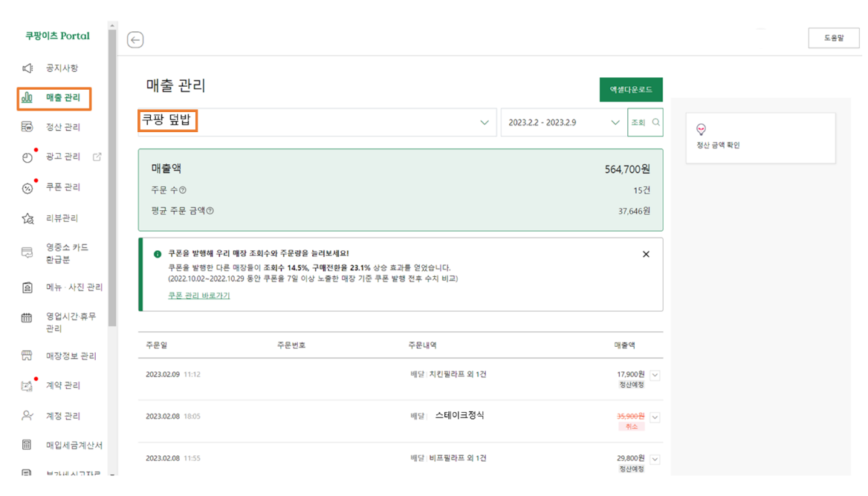Click the 쿠팡이츠 Portal logo

(x=57, y=36)
